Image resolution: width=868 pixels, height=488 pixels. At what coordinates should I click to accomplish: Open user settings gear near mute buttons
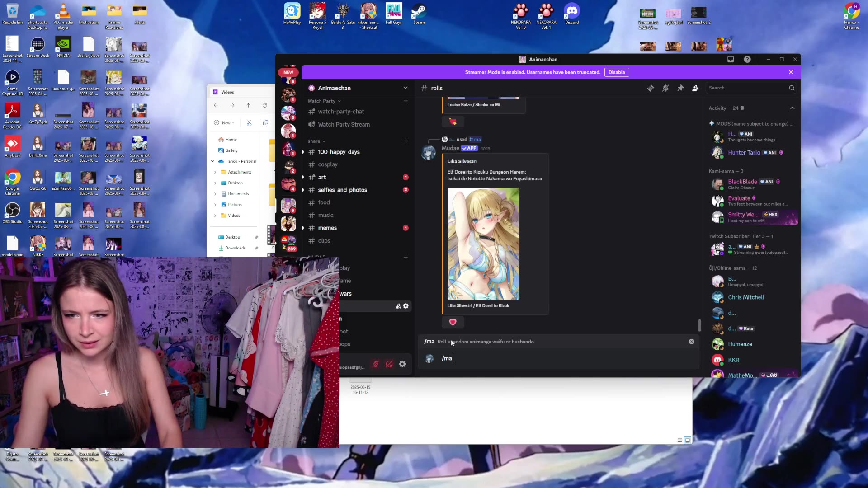pos(402,364)
